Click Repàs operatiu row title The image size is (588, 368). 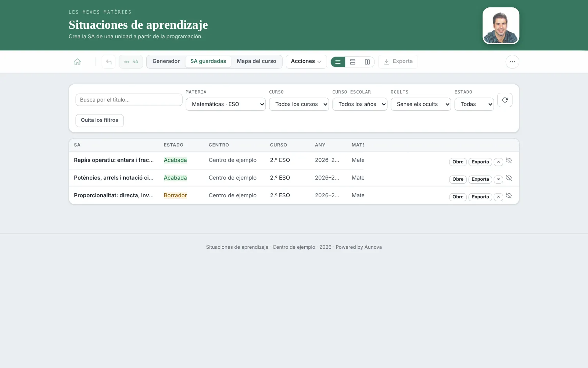pos(114,160)
